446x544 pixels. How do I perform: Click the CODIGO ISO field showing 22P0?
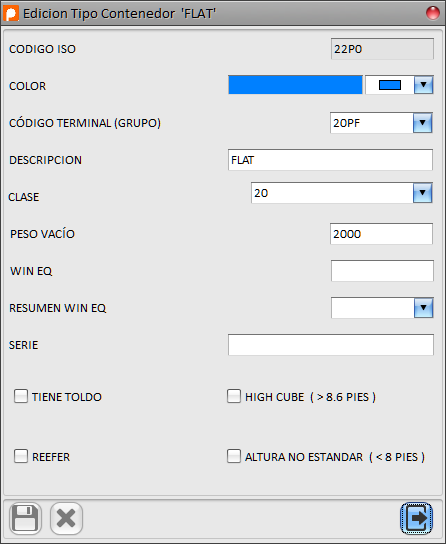click(382, 49)
